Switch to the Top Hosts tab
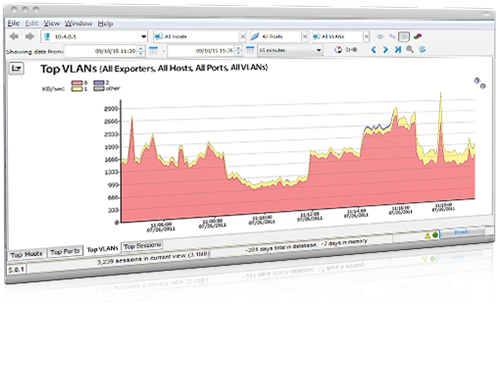 (26, 255)
